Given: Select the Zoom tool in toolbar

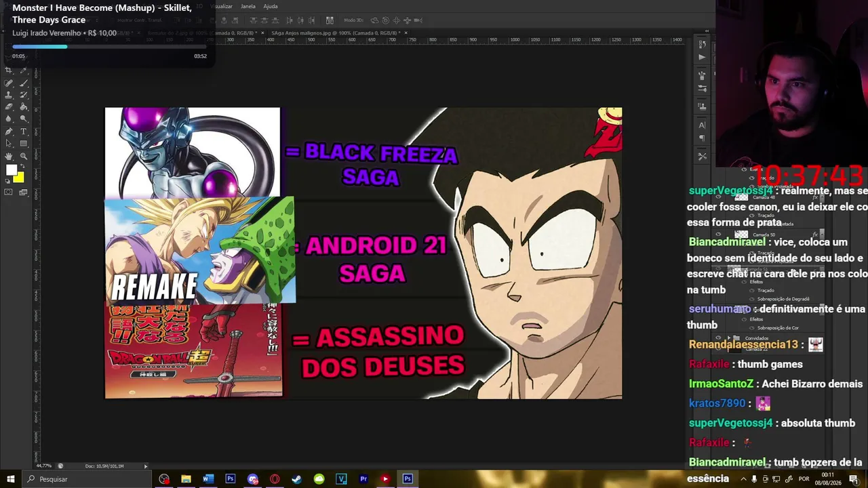Looking at the screenshot, I should point(24,156).
